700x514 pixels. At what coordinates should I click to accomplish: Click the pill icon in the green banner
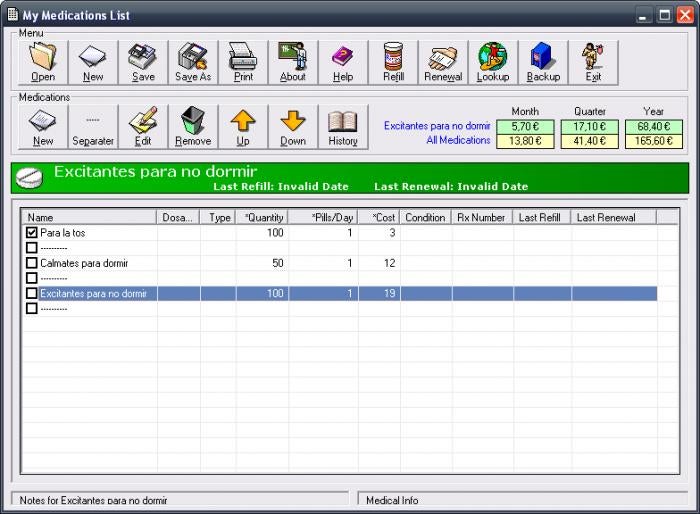click(29, 178)
